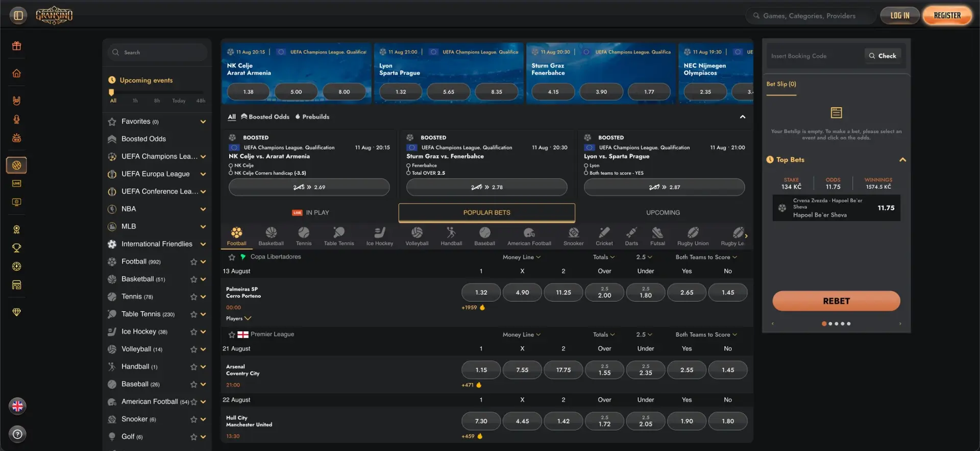Focus the Insert Booking Code field
The width and height of the screenshot is (980, 451).
(x=815, y=56)
